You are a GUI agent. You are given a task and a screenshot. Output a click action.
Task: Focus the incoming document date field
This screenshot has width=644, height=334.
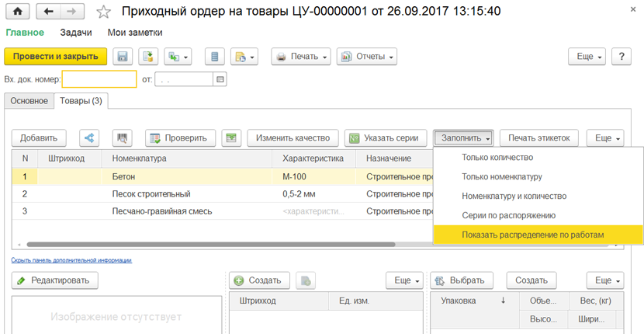[x=184, y=79]
